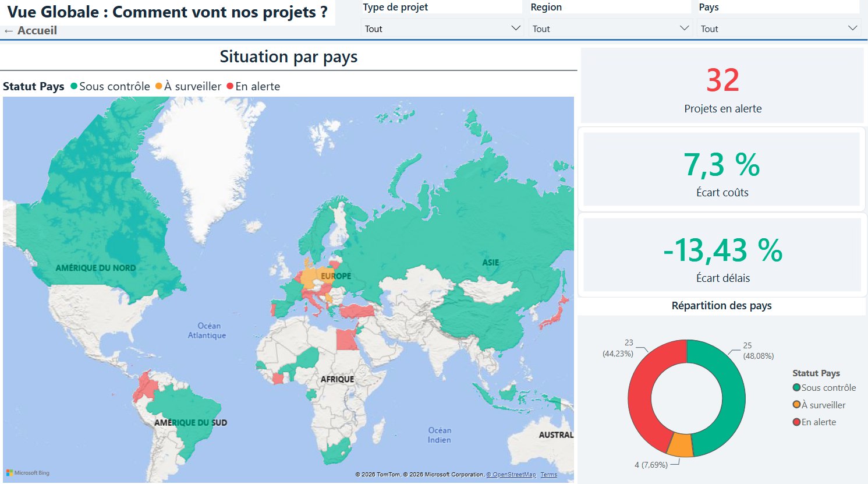Select Sous contrôle in the donut legend
The width and height of the screenshot is (868, 484).
coord(824,388)
